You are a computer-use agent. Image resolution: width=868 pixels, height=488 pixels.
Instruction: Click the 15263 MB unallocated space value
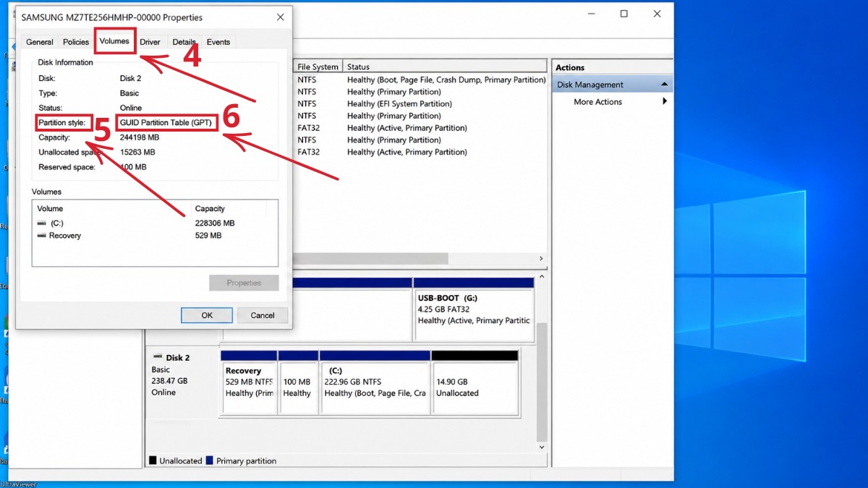[137, 153]
